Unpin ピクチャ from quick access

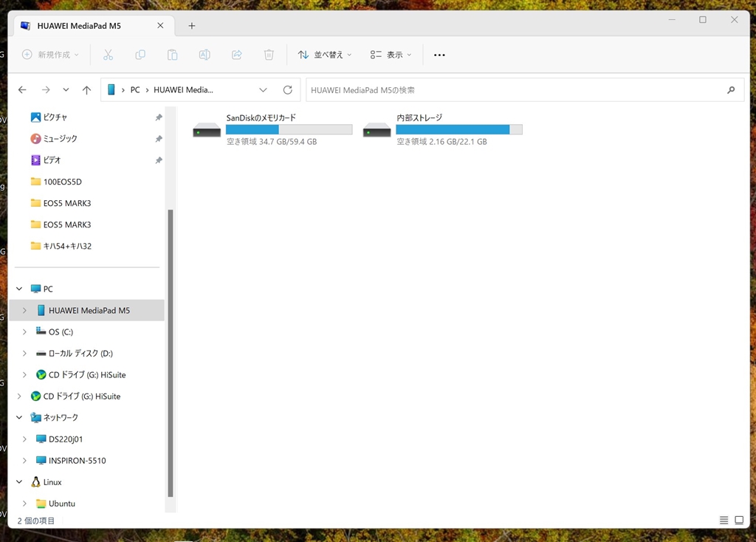tap(159, 117)
